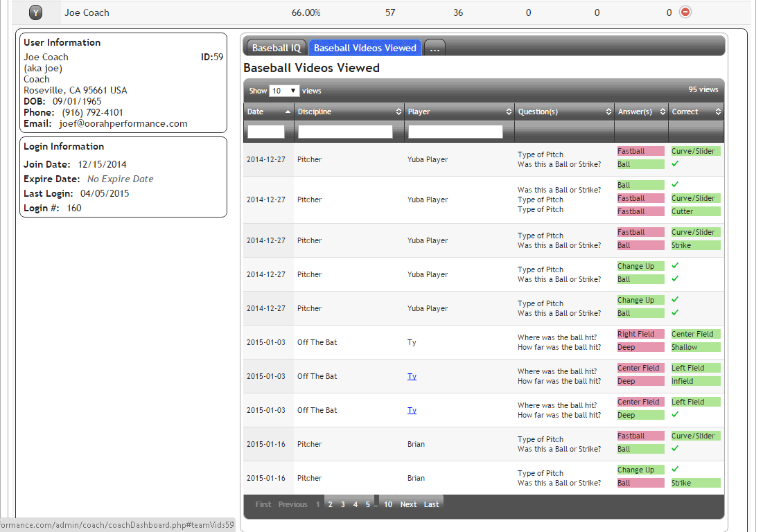Go to page 2 of results
Screen dimensions: 763x532
click(x=330, y=504)
